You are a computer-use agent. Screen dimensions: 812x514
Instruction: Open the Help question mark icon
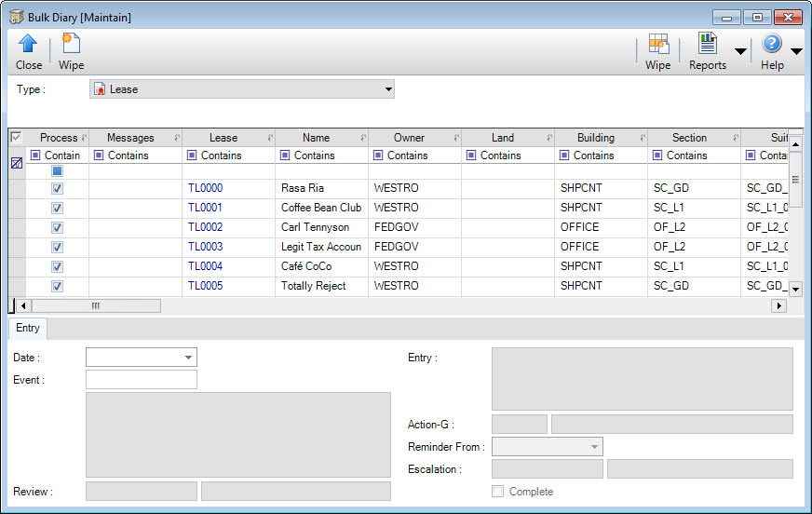click(772, 44)
